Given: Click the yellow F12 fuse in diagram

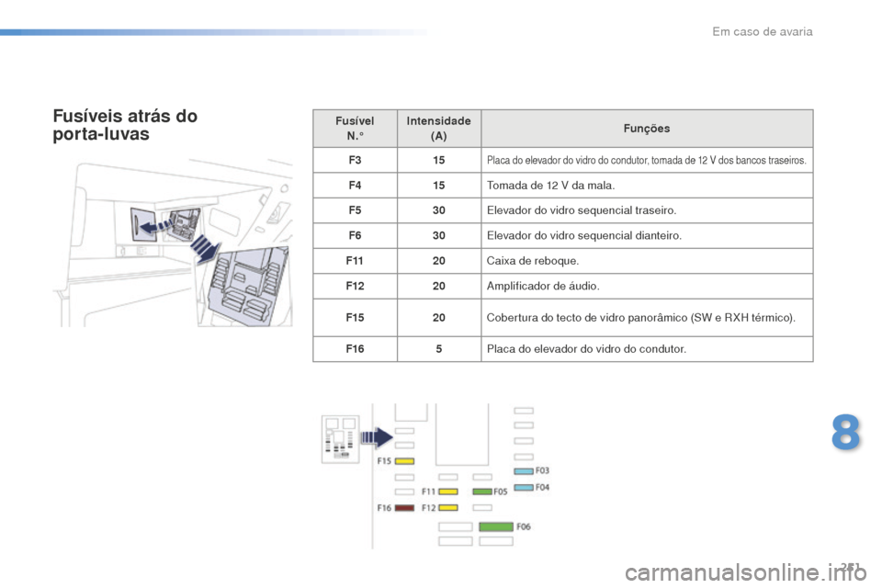Looking at the screenshot, I should tap(448, 507).
